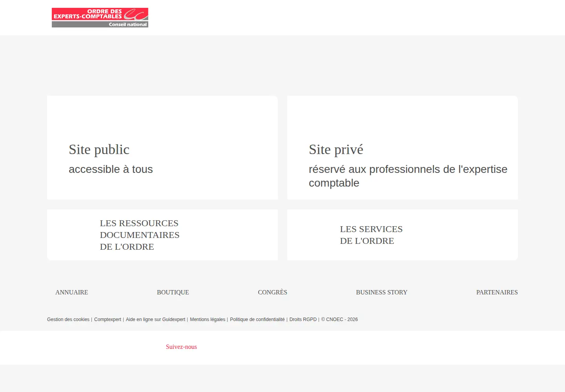
Task: Open Politique de confidentialité link
Action: pyautogui.click(x=257, y=319)
